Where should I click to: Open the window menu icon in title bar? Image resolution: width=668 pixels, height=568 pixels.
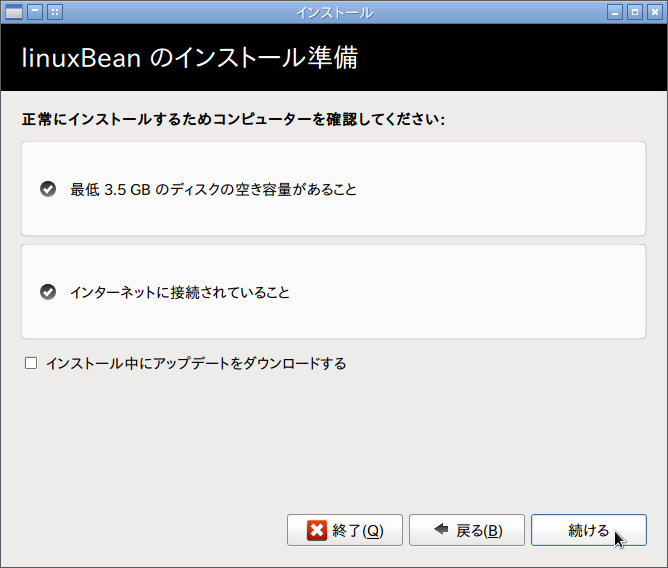point(14,12)
